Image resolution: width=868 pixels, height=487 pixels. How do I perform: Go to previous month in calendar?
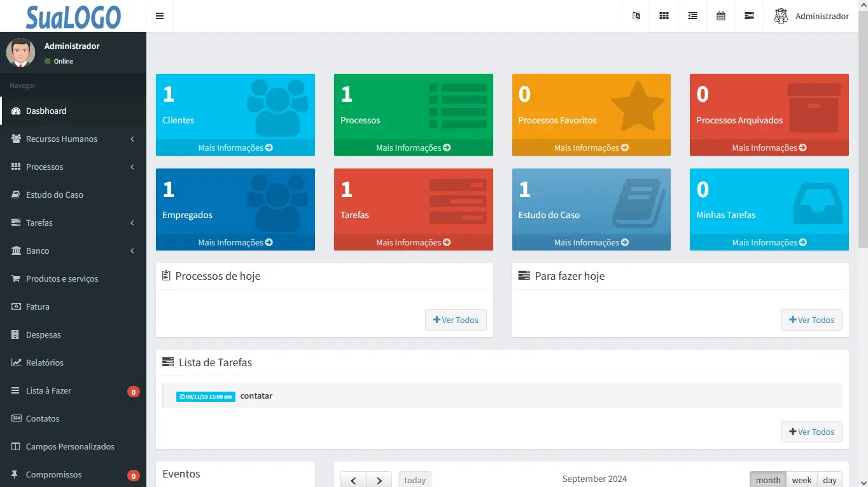pyautogui.click(x=353, y=480)
